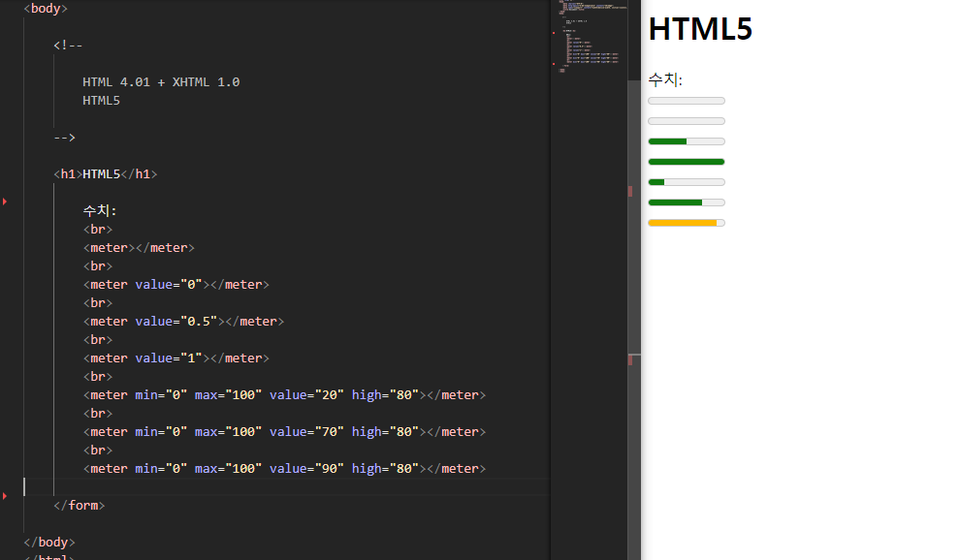
Task: Click the meter bar with value zero
Action: [x=687, y=121]
